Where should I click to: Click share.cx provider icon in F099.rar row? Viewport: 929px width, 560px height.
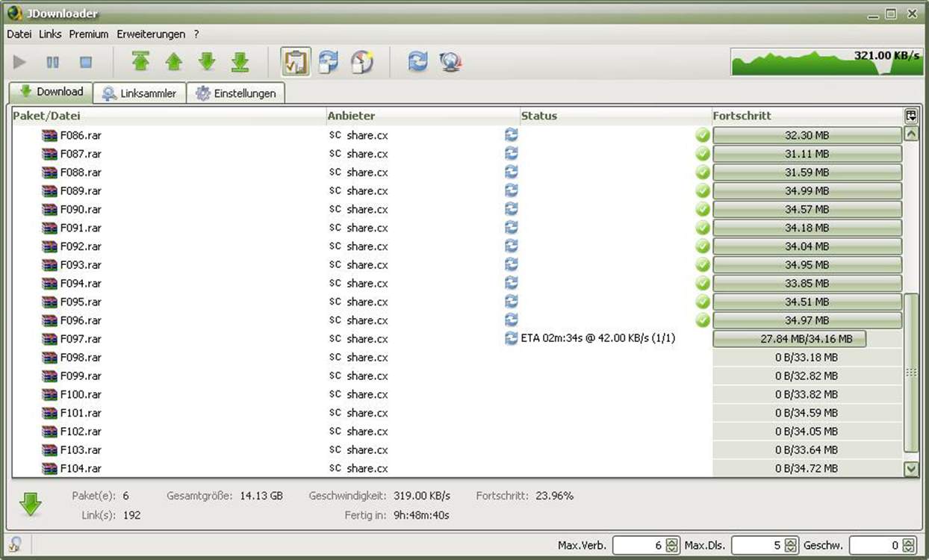point(335,376)
